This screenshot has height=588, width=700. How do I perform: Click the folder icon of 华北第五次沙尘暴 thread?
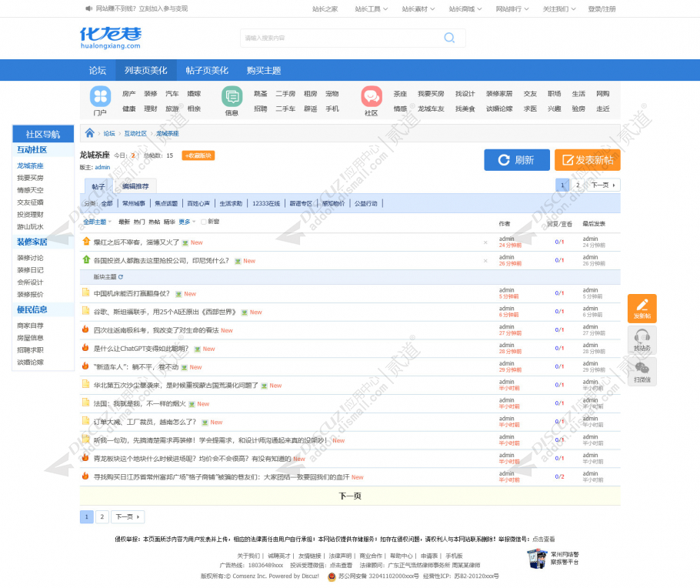click(85, 384)
